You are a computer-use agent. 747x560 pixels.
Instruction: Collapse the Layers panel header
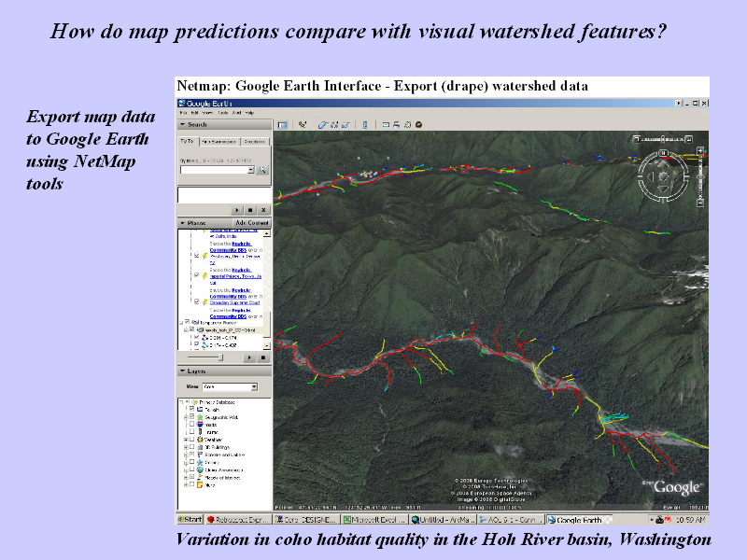[x=224, y=371]
